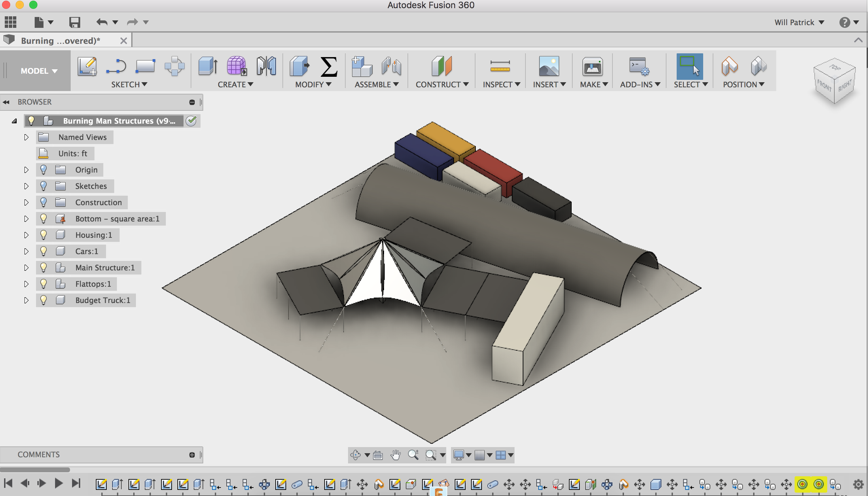Open the Create menu dropdown
Screen dimensions: 868x496
click(x=236, y=85)
